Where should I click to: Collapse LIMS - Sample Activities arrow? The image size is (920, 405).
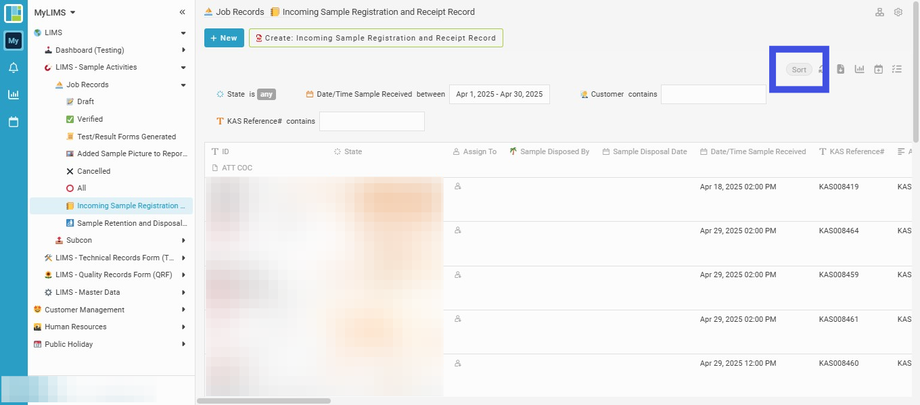point(183,68)
